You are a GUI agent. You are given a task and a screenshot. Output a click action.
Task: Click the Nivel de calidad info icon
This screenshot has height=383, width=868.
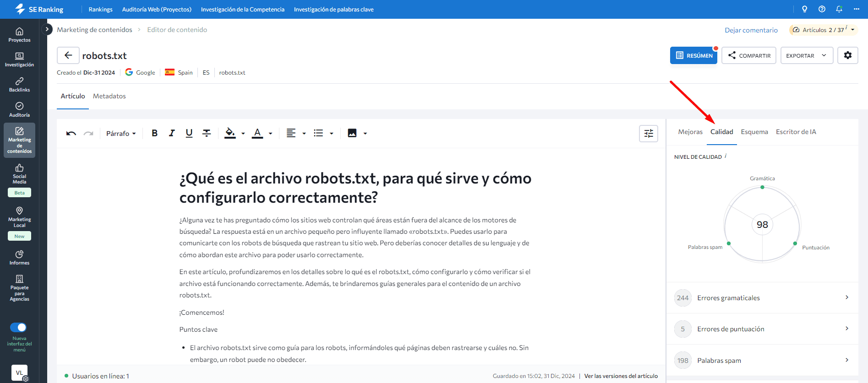pos(726,156)
